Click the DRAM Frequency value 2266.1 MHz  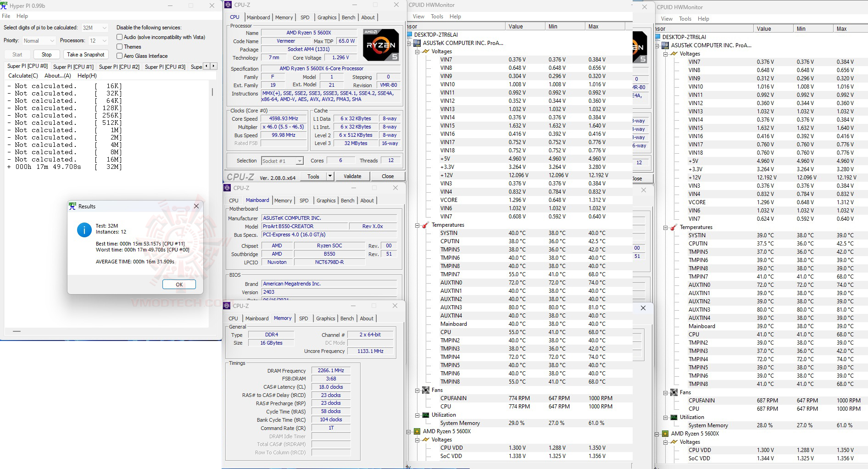point(331,371)
